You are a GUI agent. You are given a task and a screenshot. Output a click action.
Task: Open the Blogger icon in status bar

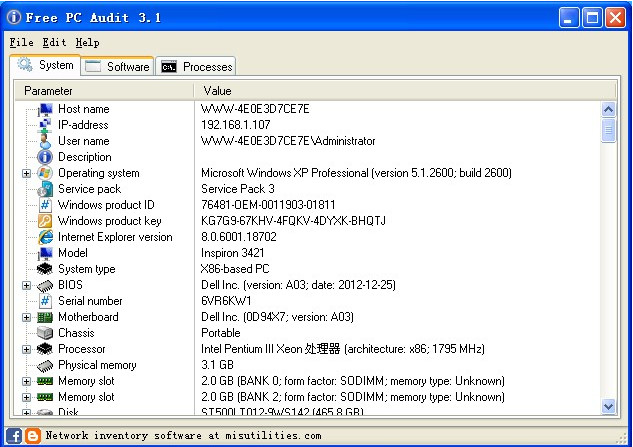[x=33, y=436]
